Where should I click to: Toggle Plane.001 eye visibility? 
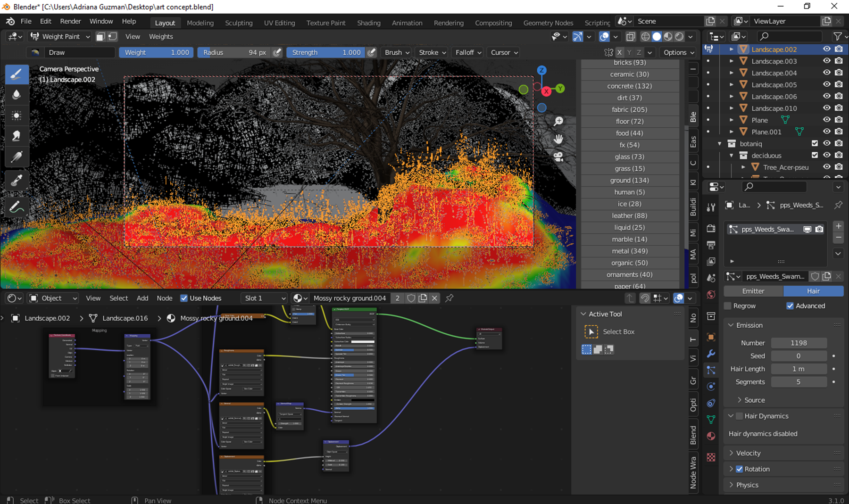click(x=827, y=132)
